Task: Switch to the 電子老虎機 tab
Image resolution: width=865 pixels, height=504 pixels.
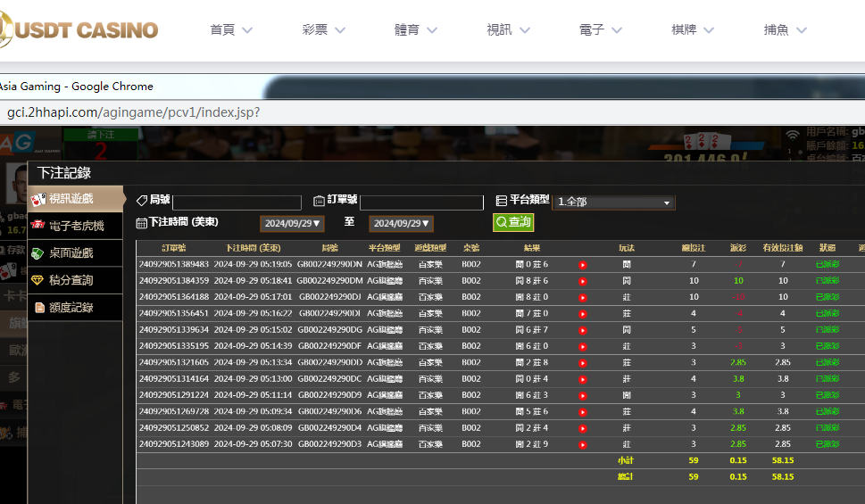Action: click(75, 227)
